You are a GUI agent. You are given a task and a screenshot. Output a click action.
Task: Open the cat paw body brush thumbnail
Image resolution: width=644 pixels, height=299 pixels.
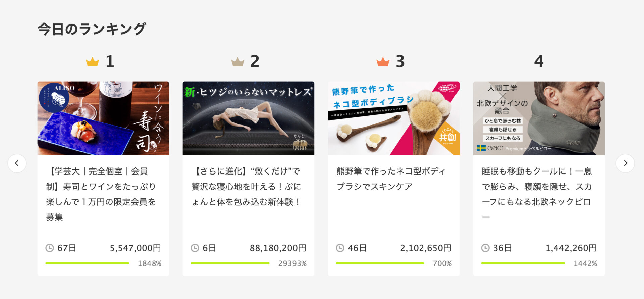[x=393, y=118]
